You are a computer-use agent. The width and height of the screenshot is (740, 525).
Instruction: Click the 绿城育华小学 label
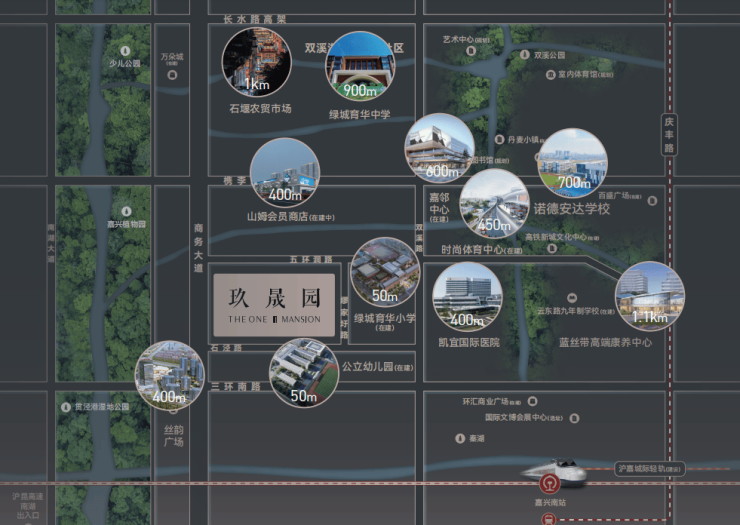[x=385, y=322]
